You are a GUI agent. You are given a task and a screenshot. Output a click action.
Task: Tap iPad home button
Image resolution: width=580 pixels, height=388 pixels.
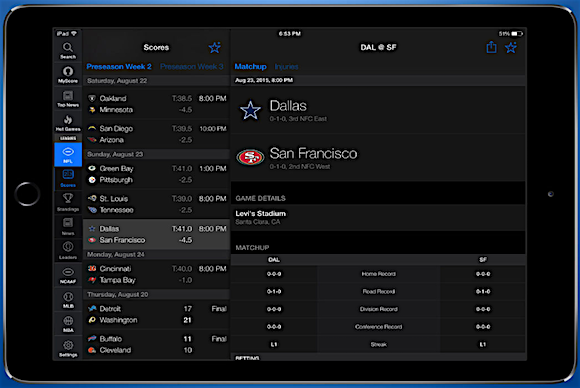pyautogui.click(x=27, y=194)
